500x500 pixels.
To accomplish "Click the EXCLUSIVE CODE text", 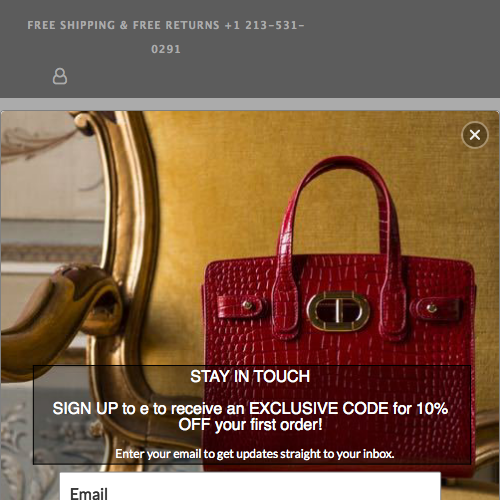I will 319,409.
